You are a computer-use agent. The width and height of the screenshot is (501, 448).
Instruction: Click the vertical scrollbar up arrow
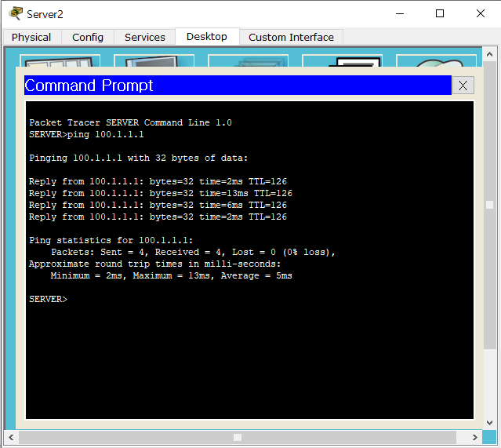pyautogui.click(x=489, y=55)
